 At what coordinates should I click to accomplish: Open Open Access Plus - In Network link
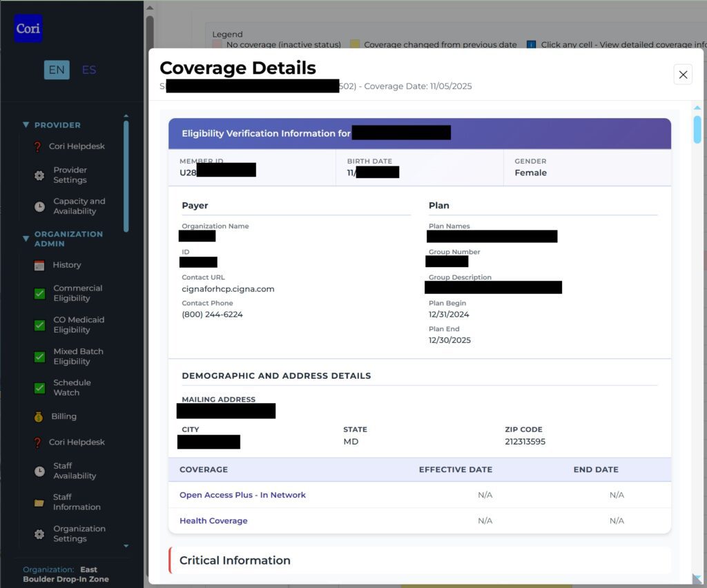[242, 495]
